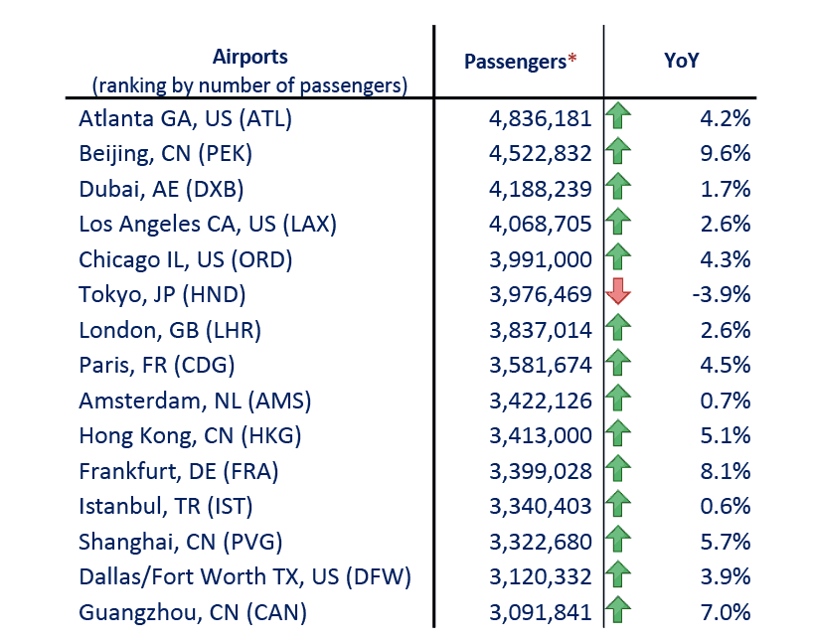Image resolution: width=813 pixels, height=644 pixels.
Task: Click the up arrow in Guangzhou row
Action: [x=618, y=611]
